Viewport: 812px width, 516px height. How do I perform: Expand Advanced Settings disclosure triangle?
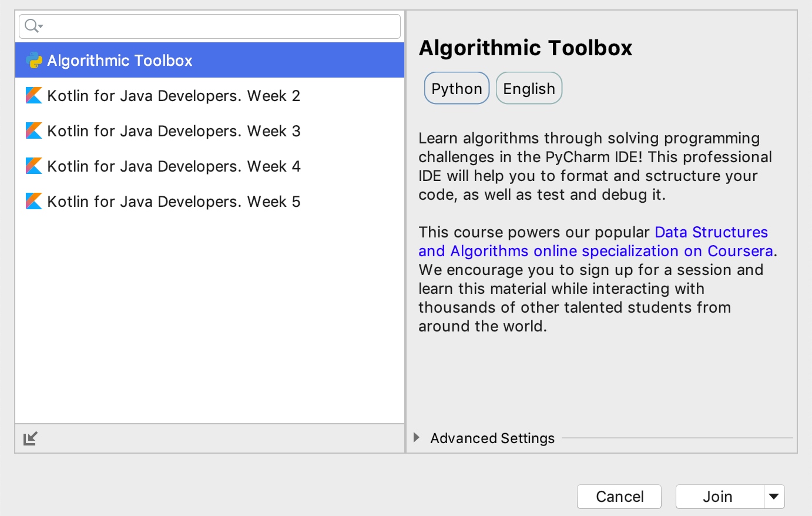coord(417,437)
